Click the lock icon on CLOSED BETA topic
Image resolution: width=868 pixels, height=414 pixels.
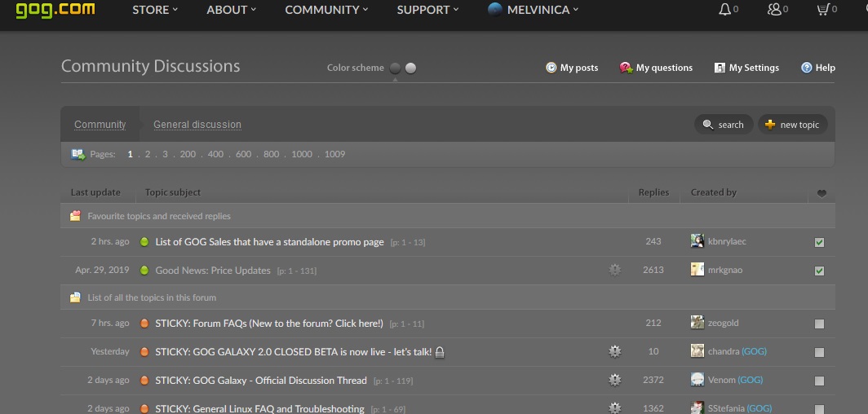440,351
